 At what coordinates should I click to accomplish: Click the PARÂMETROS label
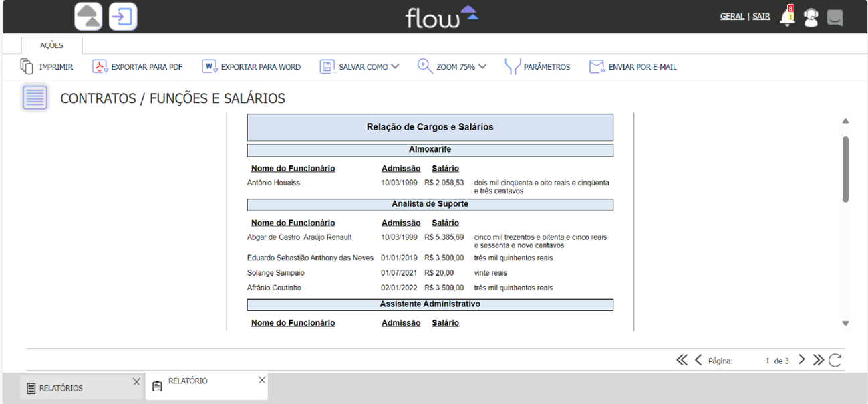[547, 67]
